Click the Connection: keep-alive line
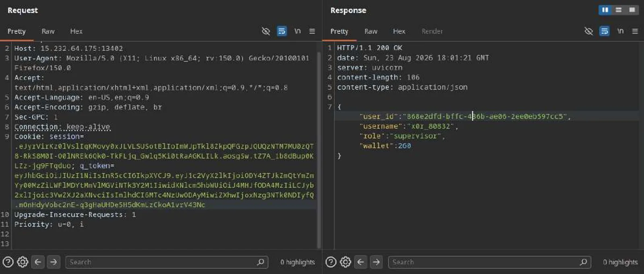 (62, 127)
